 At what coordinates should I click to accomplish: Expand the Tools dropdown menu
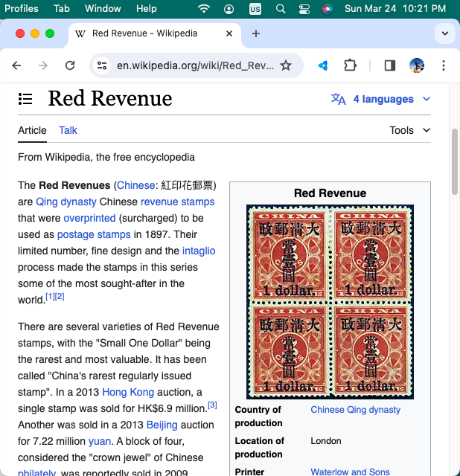pos(409,130)
